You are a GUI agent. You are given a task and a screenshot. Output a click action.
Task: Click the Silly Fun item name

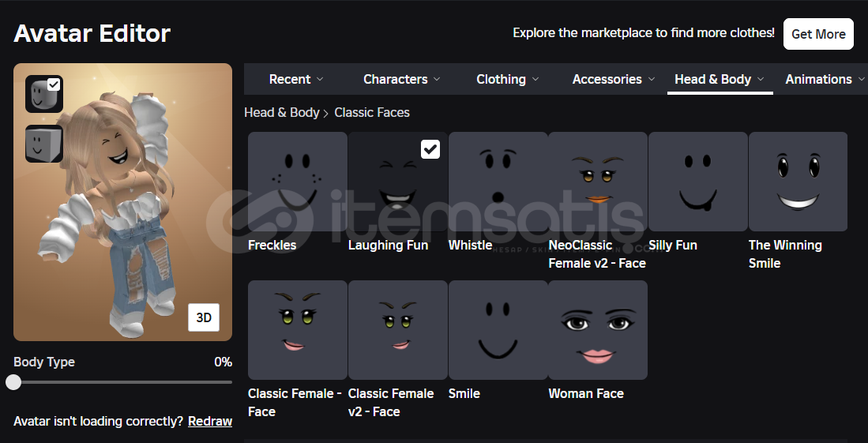click(x=673, y=246)
